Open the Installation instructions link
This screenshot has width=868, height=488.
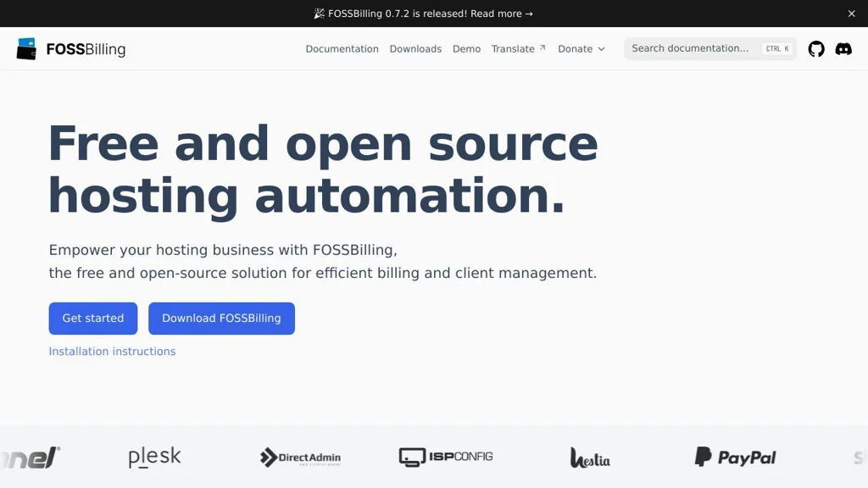113,352
